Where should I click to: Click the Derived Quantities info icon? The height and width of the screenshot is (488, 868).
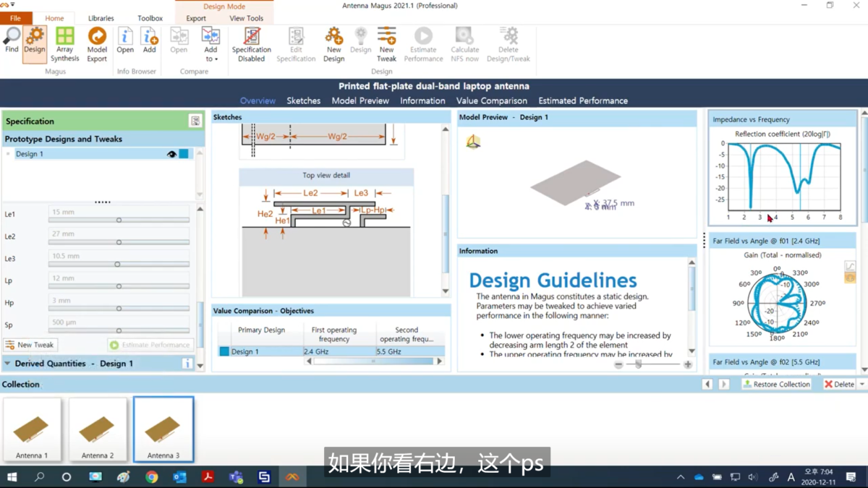pos(187,364)
